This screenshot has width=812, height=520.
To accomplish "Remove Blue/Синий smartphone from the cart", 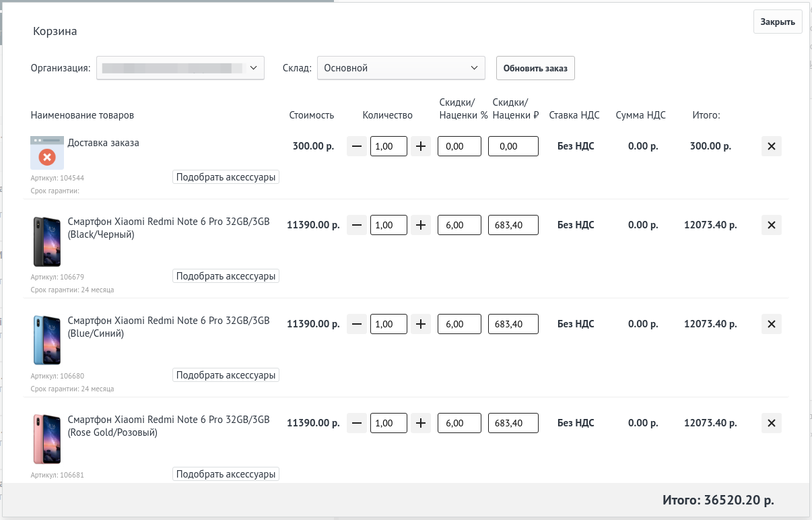I will coord(772,324).
